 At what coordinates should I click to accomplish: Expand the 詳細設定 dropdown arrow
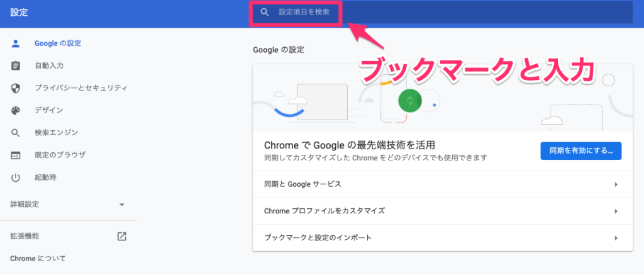tap(122, 205)
